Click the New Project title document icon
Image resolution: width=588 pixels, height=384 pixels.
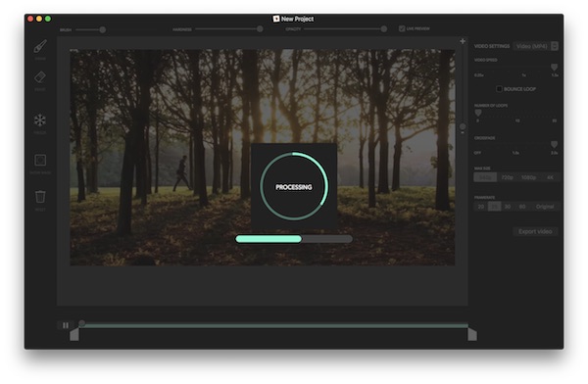[276, 19]
